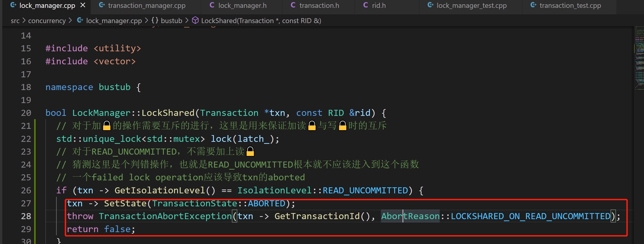The height and width of the screenshot is (244, 644).
Task: Click C++ file icon on transaction_test.cpp tab
Action: [533, 5]
